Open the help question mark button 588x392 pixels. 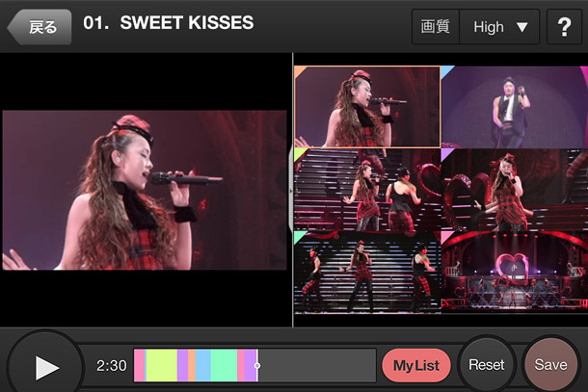[x=564, y=27]
